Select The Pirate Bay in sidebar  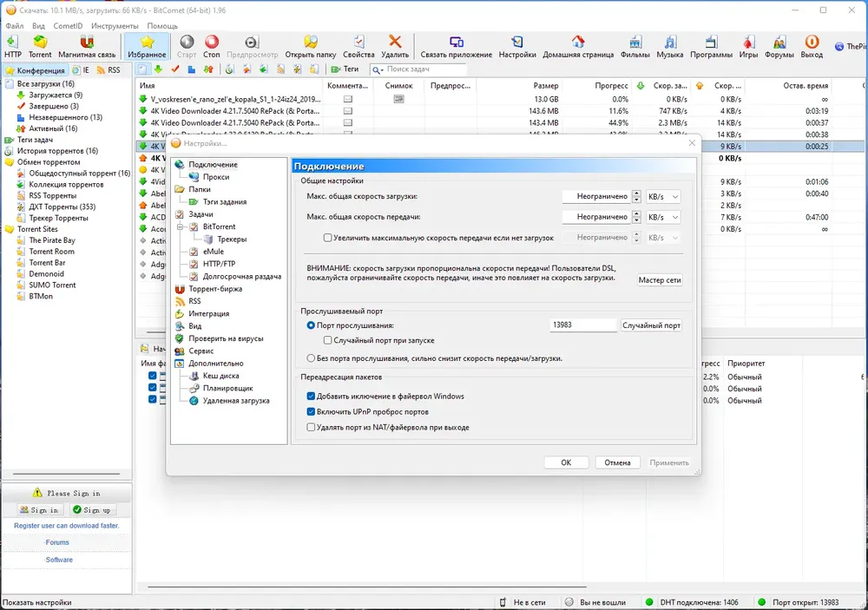[x=52, y=240]
